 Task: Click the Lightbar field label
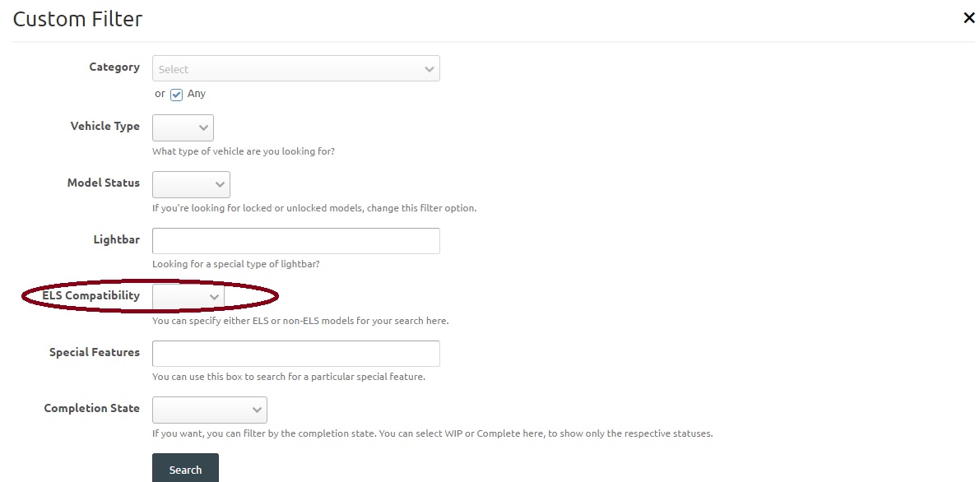point(116,240)
